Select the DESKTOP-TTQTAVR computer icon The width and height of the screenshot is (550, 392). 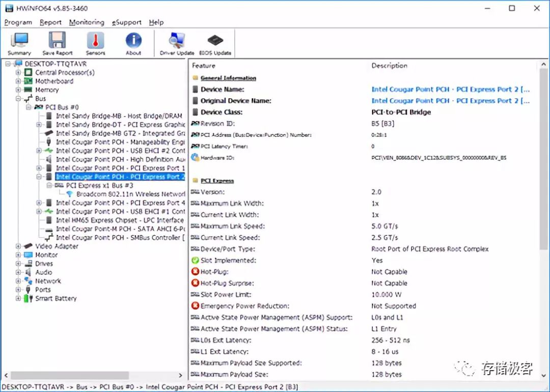coord(18,64)
